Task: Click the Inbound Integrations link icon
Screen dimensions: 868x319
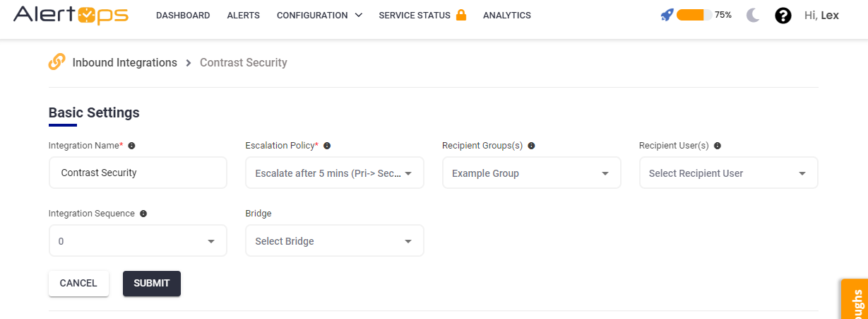Action: point(57,62)
